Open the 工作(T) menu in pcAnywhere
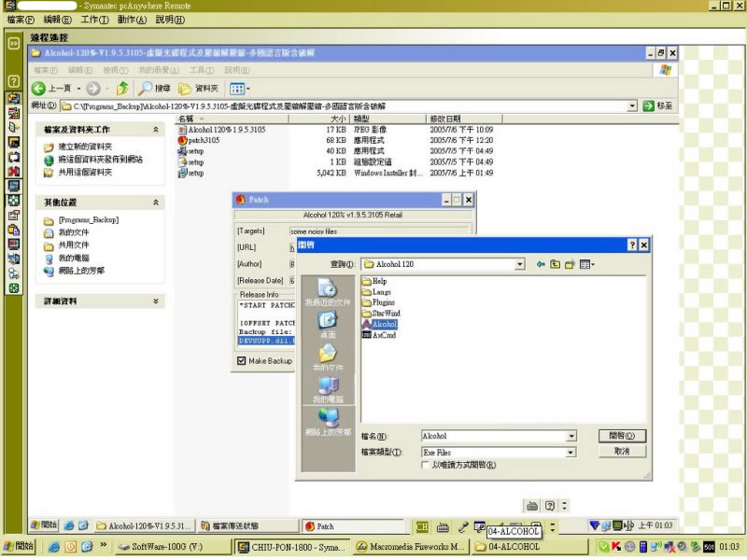The width and height of the screenshot is (747, 560). click(x=94, y=20)
